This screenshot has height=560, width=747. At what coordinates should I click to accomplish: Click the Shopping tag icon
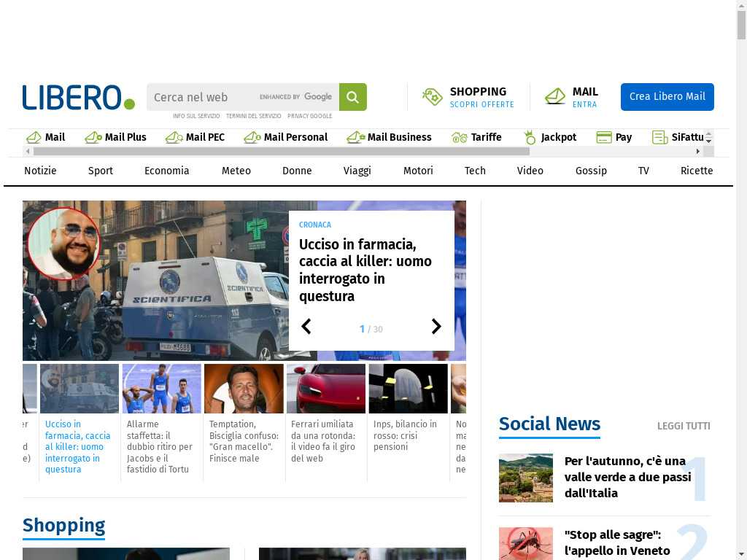coord(432,97)
